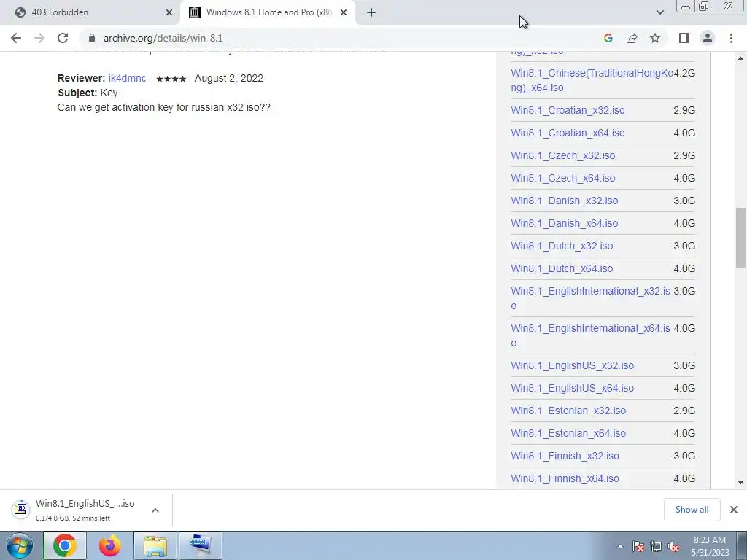The height and width of the screenshot is (560, 747).
Task: Go back using the browser back arrow
Action: point(16,38)
